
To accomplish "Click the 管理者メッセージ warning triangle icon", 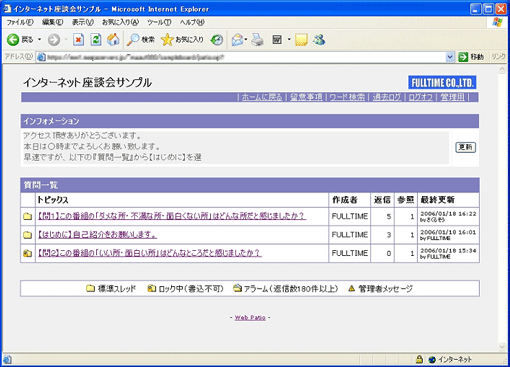I will (351, 288).
